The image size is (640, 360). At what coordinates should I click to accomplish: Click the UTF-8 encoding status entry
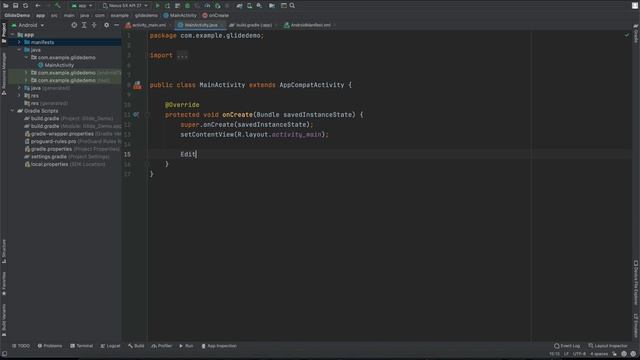[x=579, y=354]
